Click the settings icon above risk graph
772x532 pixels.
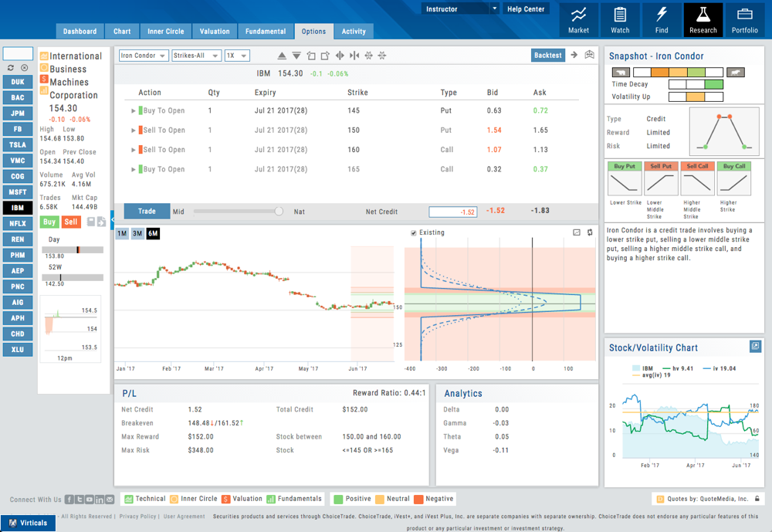(590, 232)
